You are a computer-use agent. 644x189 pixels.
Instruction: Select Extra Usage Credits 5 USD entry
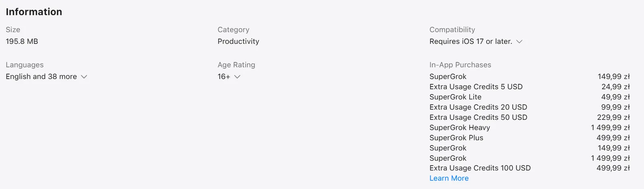click(530, 86)
